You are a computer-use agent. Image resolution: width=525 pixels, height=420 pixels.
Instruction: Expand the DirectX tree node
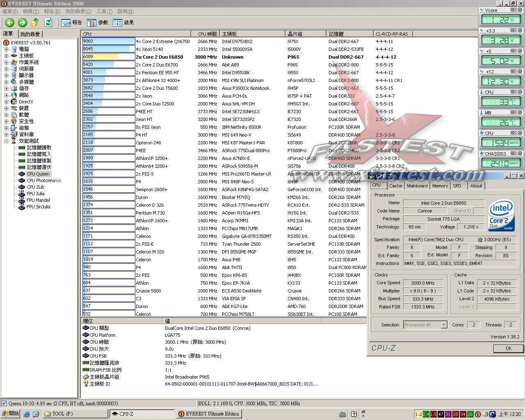(x=7, y=102)
